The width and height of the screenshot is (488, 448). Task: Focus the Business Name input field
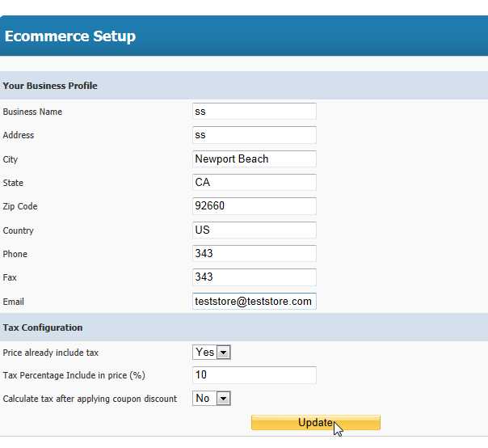(255, 112)
